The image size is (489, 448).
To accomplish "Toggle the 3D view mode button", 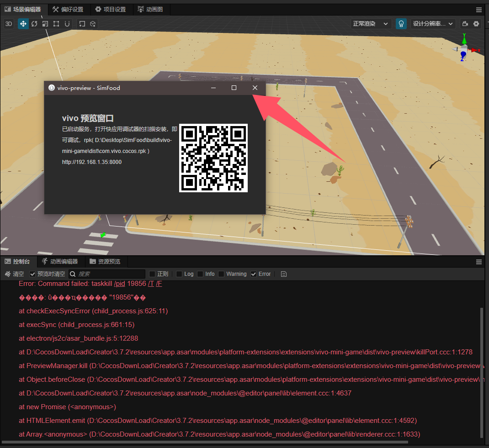I will point(9,24).
